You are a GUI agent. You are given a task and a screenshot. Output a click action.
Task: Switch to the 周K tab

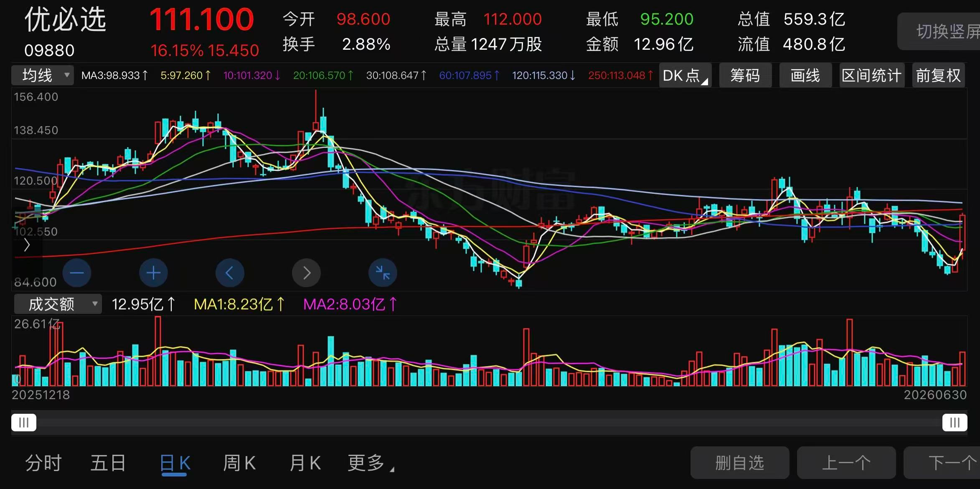[x=239, y=463]
